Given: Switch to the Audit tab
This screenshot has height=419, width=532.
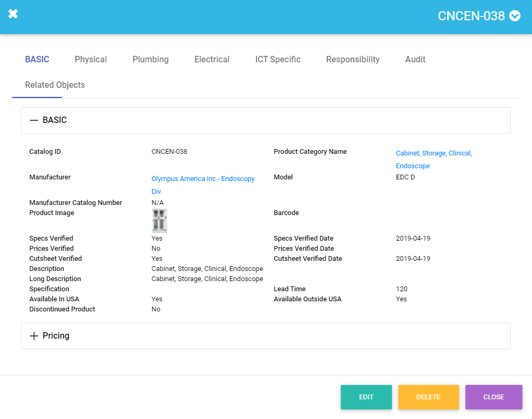Looking at the screenshot, I should click(x=415, y=59).
